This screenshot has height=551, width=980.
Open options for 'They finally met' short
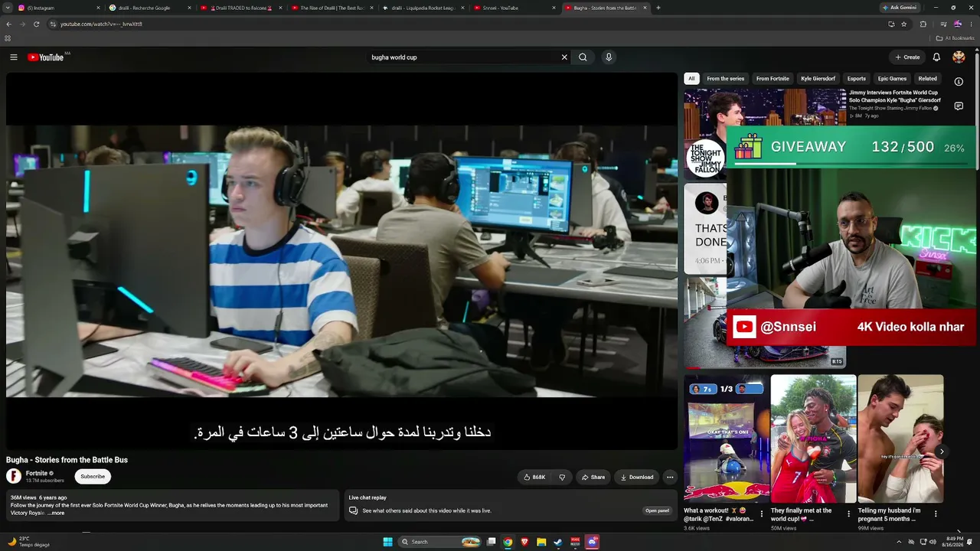pyautogui.click(x=848, y=514)
